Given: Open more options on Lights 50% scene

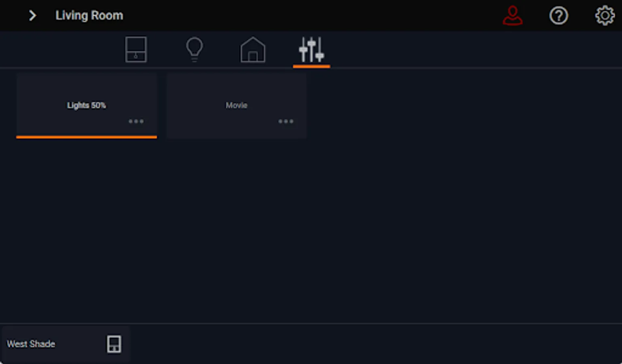Looking at the screenshot, I should point(136,121).
